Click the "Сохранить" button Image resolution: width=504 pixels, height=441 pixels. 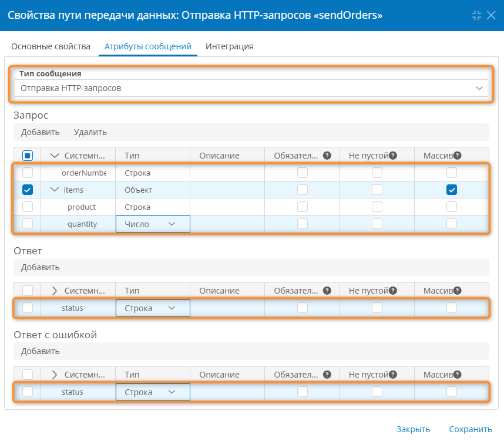pos(470,429)
